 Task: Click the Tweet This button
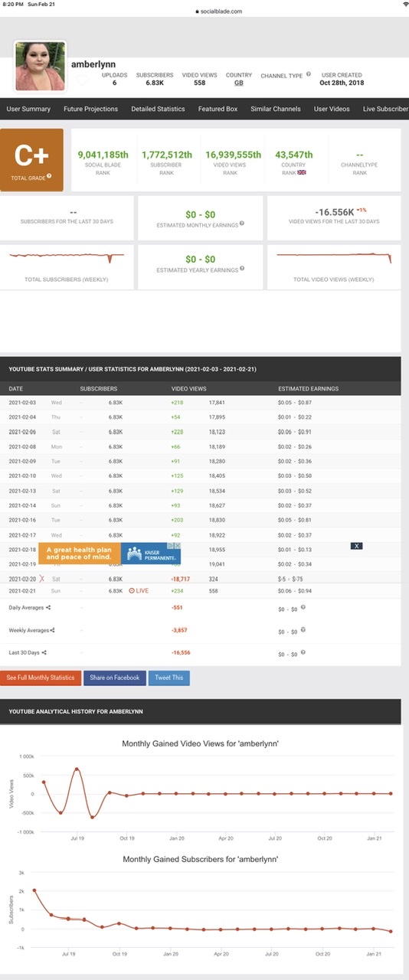[169, 678]
